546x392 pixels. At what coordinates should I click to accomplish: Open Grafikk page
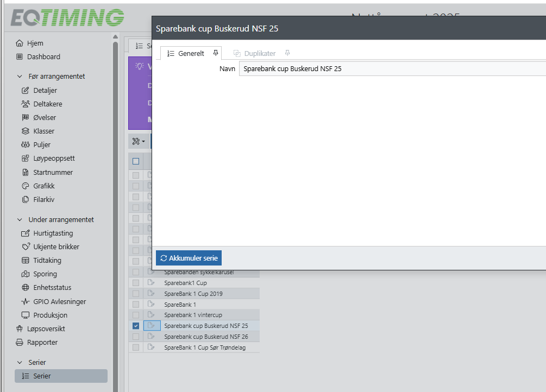click(x=38, y=186)
